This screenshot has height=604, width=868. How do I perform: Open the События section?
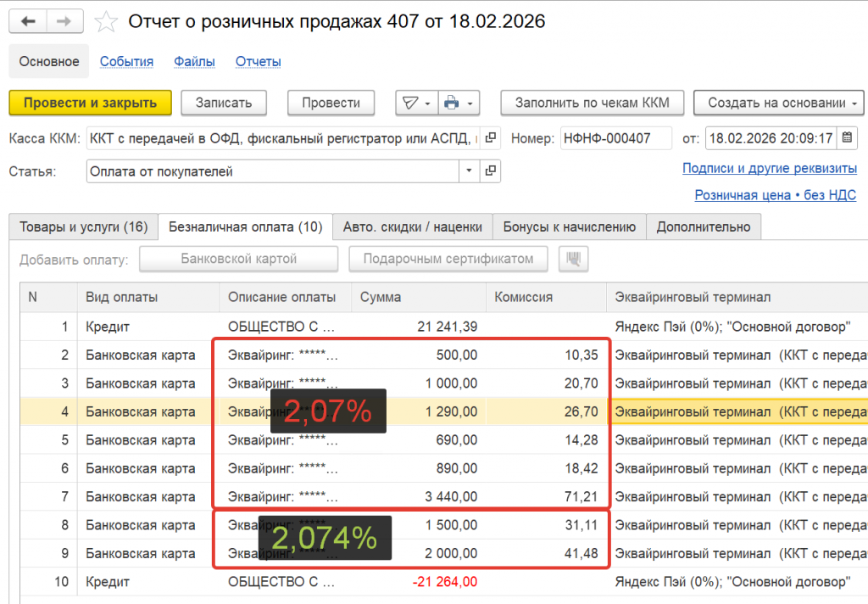[126, 62]
